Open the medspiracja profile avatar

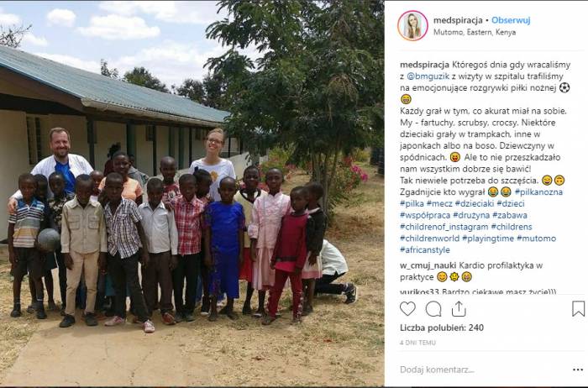412,25
